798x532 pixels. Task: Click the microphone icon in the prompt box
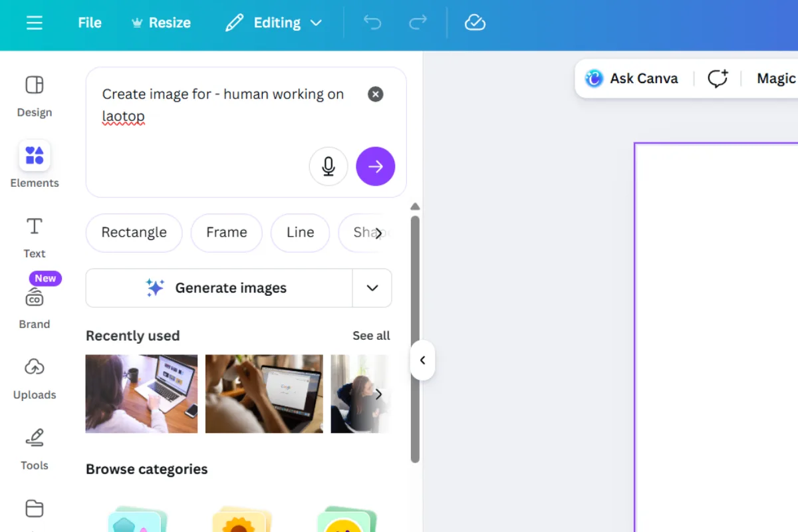[x=329, y=166]
